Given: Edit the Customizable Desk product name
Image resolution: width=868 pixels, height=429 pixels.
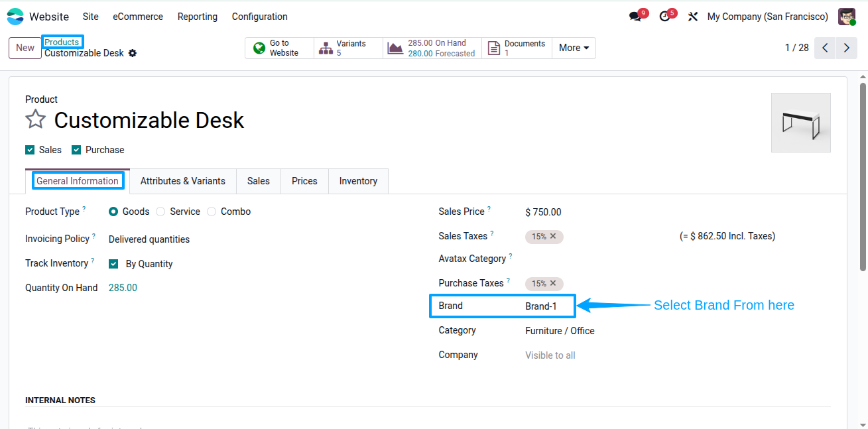Looking at the screenshot, I should [149, 120].
